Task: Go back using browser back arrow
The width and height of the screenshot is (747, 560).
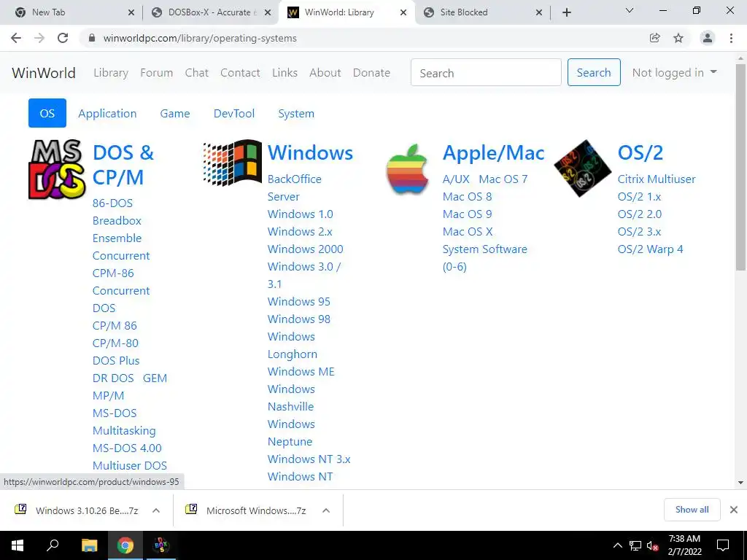Action: tap(16, 38)
